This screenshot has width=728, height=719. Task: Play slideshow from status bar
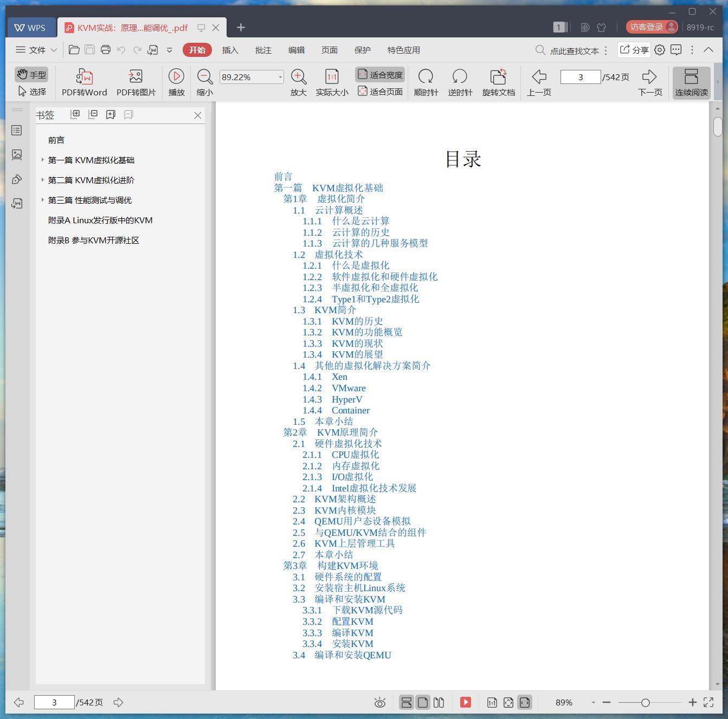tap(466, 702)
